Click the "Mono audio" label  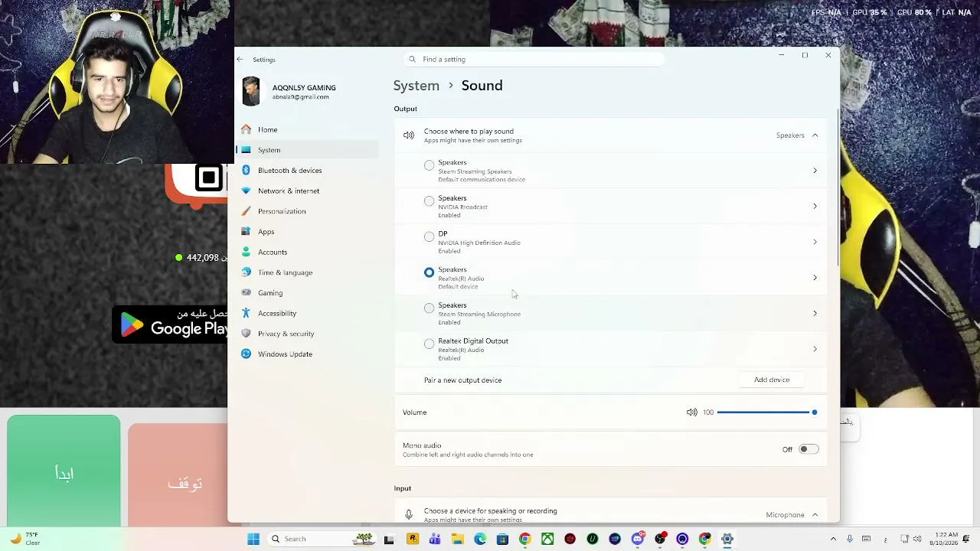tap(422, 445)
